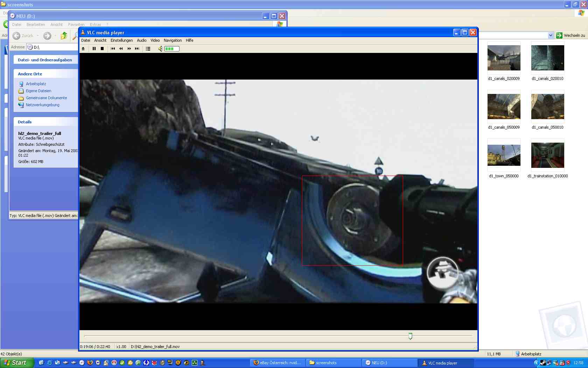
Task: Open Netzwerkumgebung link
Action: coord(43,105)
